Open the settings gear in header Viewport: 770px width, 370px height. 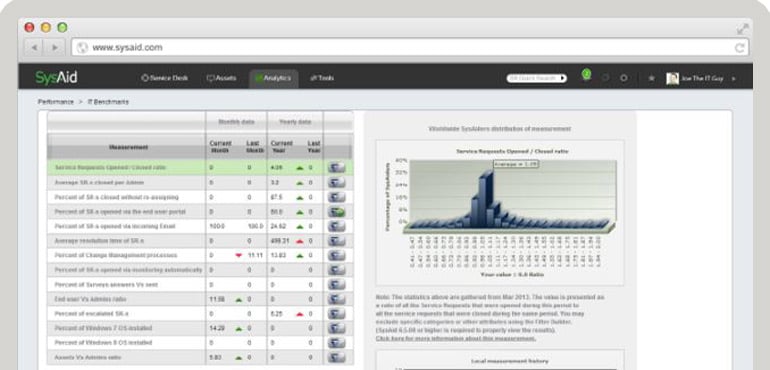click(x=624, y=78)
